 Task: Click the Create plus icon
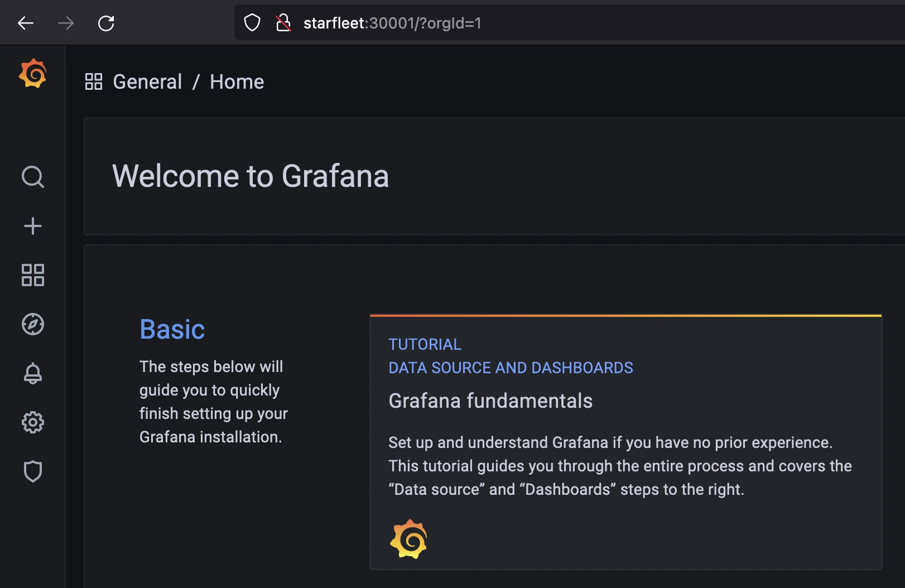32,226
